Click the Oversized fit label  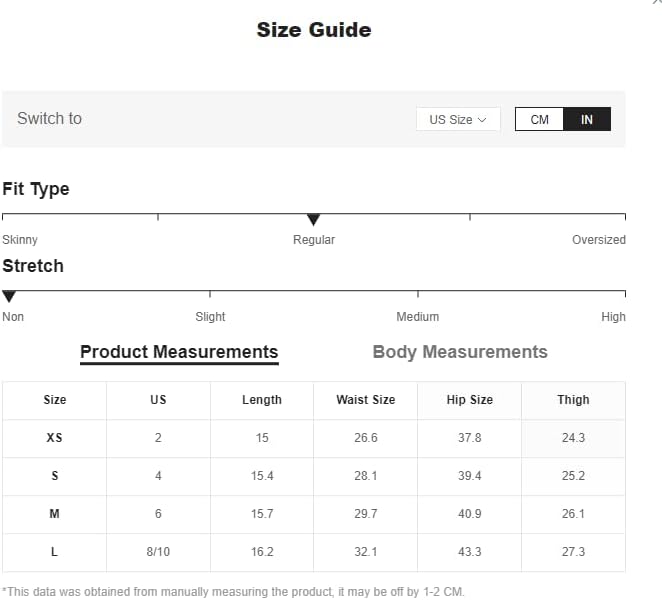tap(598, 240)
